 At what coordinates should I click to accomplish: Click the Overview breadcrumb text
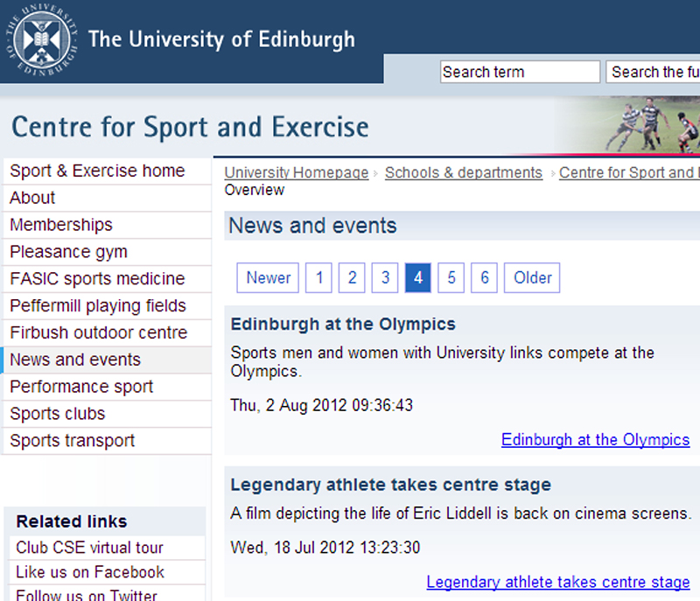pyautogui.click(x=254, y=191)
